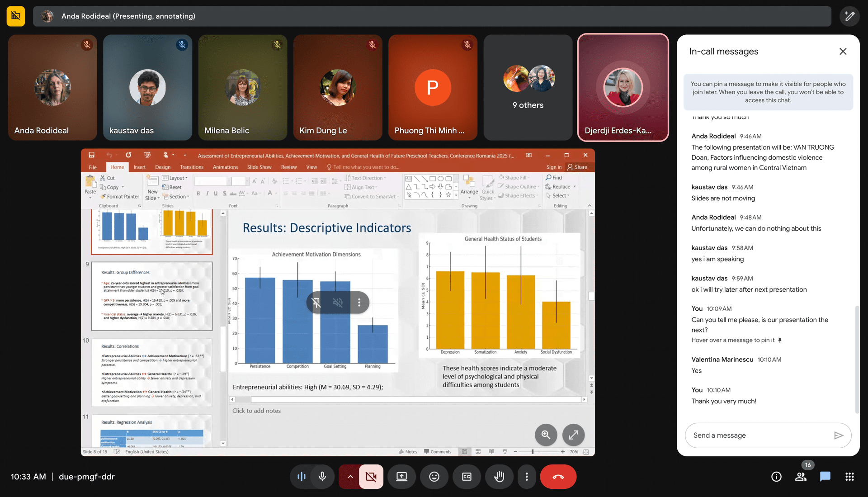Screen dimensions: 868x497
Task: Click the raise hand icon
Action: coord(499,477)
